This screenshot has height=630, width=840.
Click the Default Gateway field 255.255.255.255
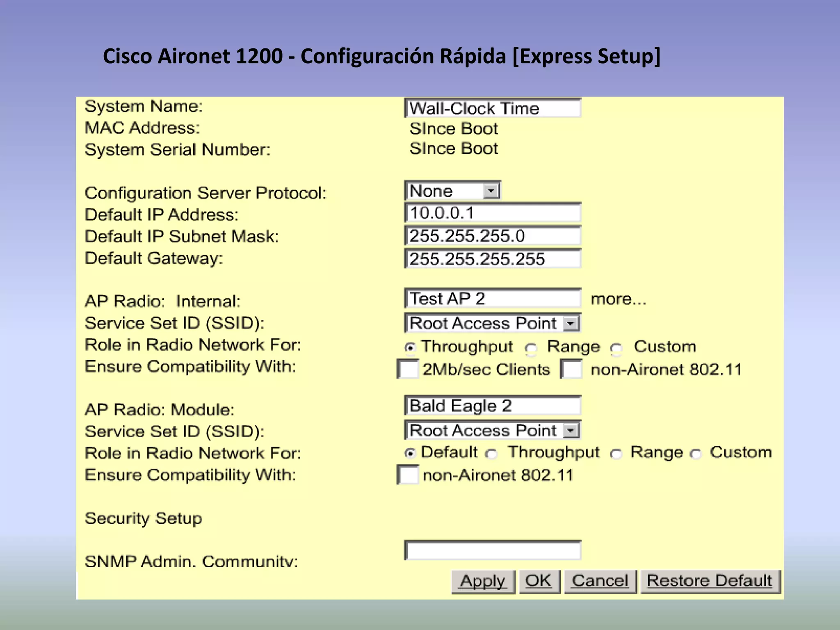click(493, 259)
